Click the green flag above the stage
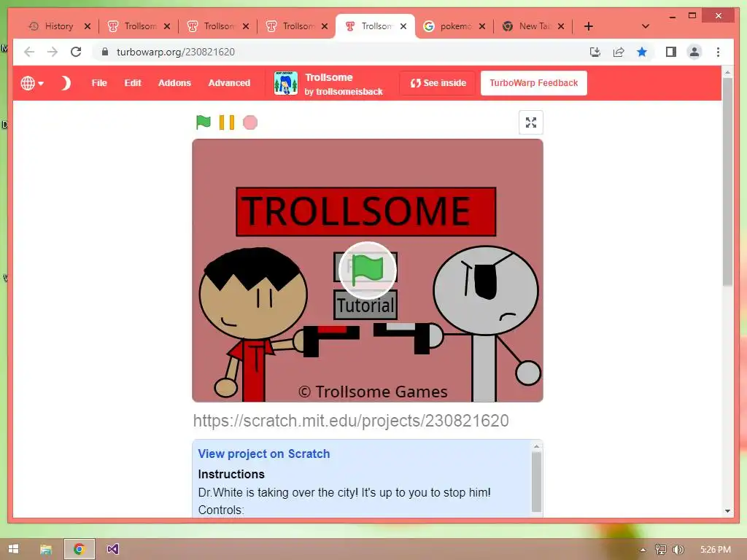747x560 pixels. click(203, 122)
